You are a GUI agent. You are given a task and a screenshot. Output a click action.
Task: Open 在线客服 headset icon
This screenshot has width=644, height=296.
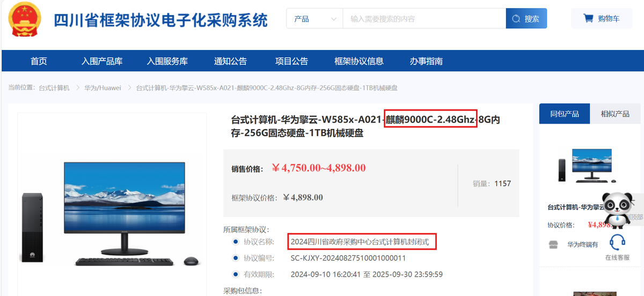point(618,242)
